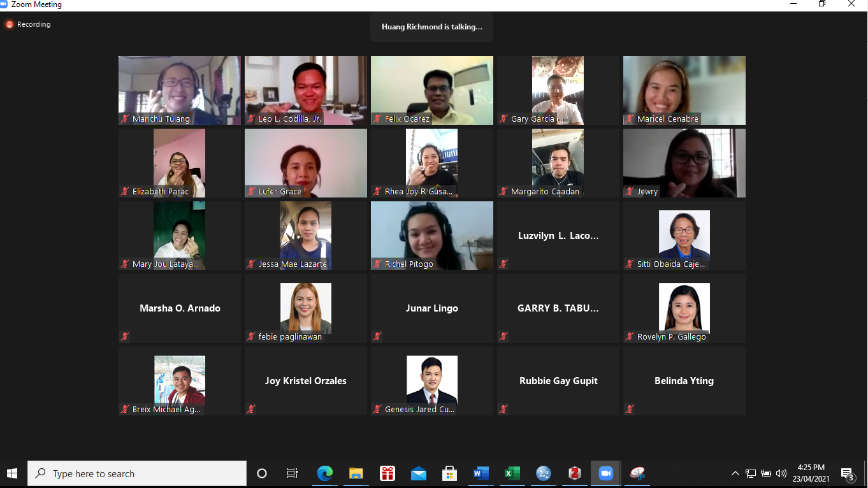This screenshot has height=488, width=868.
Task: Select Leo L. Codilla, Jr.'s video tile
Action: [306, 90]
